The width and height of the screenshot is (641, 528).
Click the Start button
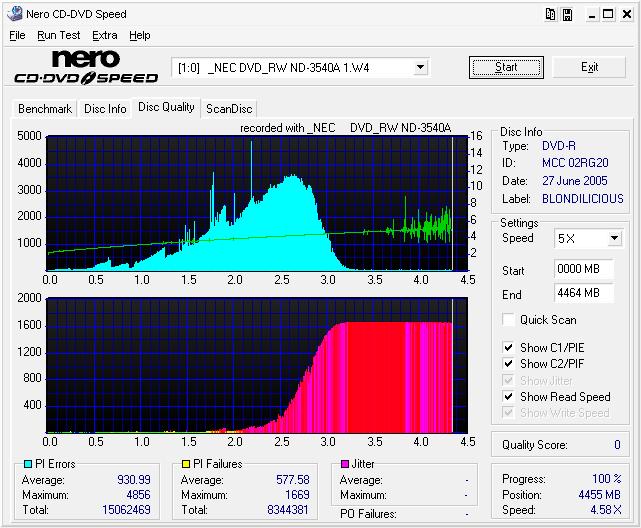pyautogui.click(x=506, y=67)
